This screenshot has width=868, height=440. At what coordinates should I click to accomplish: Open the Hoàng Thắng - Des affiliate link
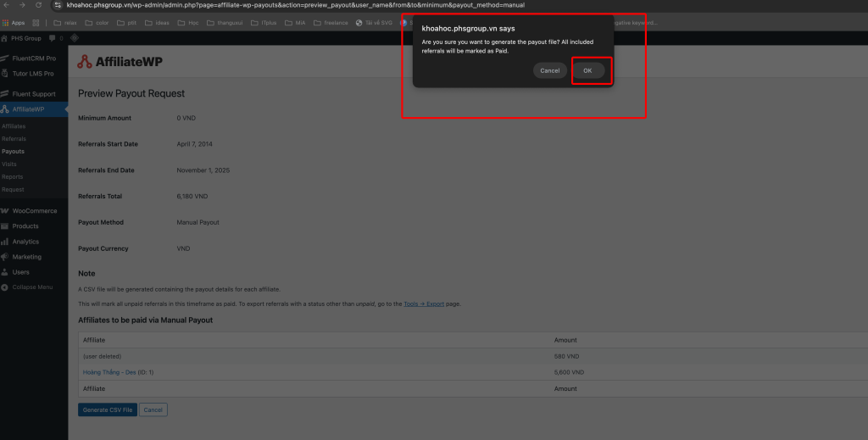pyautogui.click(x=118, y=372)
